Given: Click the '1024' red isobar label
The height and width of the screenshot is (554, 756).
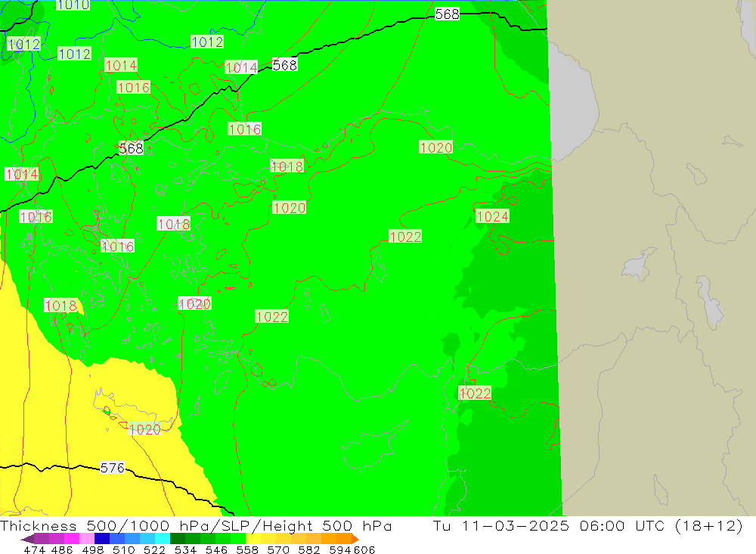Looking at the screenshot, I should 492,216.
